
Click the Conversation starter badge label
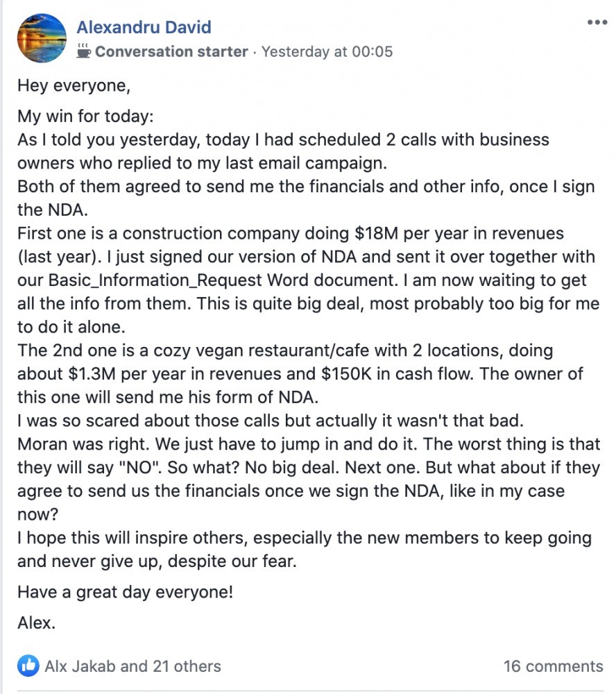click(x=171, y=51)
